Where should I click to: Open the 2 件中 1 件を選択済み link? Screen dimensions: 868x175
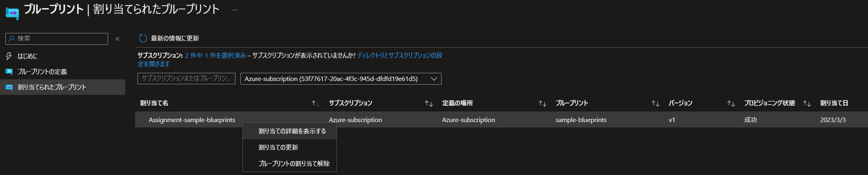[215, 55]
